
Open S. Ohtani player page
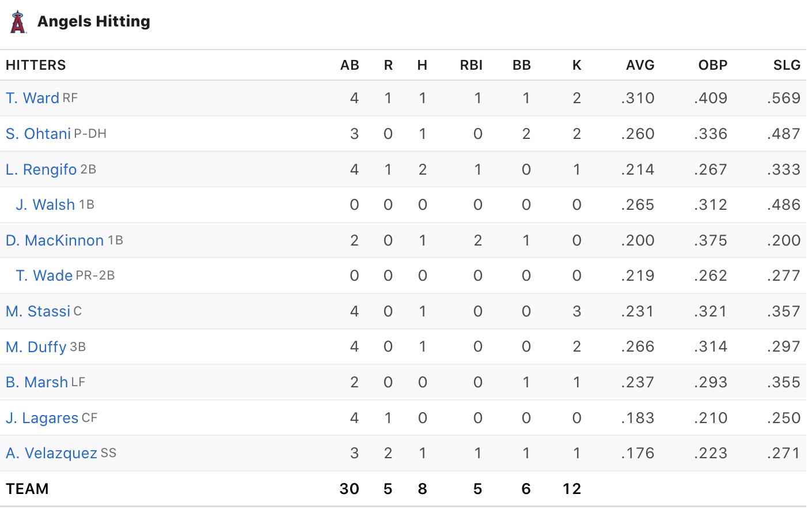(x=38, y=134)
